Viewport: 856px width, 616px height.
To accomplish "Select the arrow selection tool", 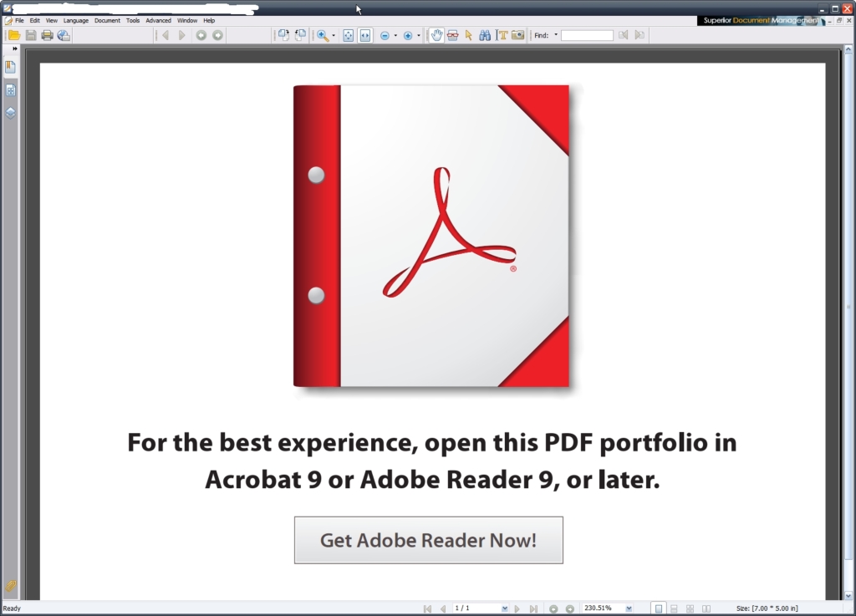I will coord(468,35).
